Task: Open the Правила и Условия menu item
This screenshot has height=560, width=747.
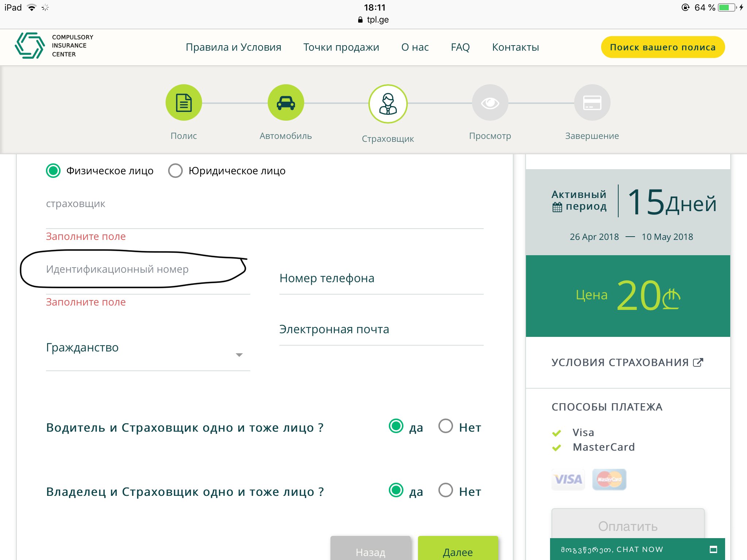Action: pyautogui.click(x=233, y=47)
